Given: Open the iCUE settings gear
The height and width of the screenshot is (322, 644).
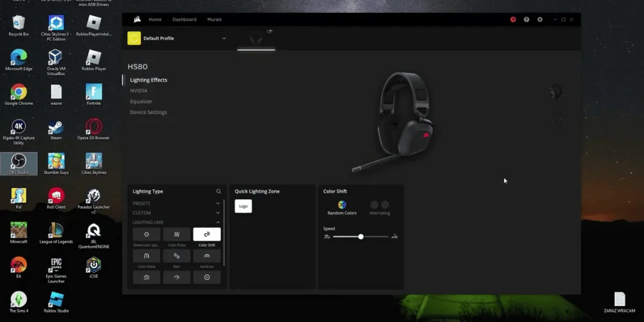Looking at the screenshot, I should (x=540, y=19).
